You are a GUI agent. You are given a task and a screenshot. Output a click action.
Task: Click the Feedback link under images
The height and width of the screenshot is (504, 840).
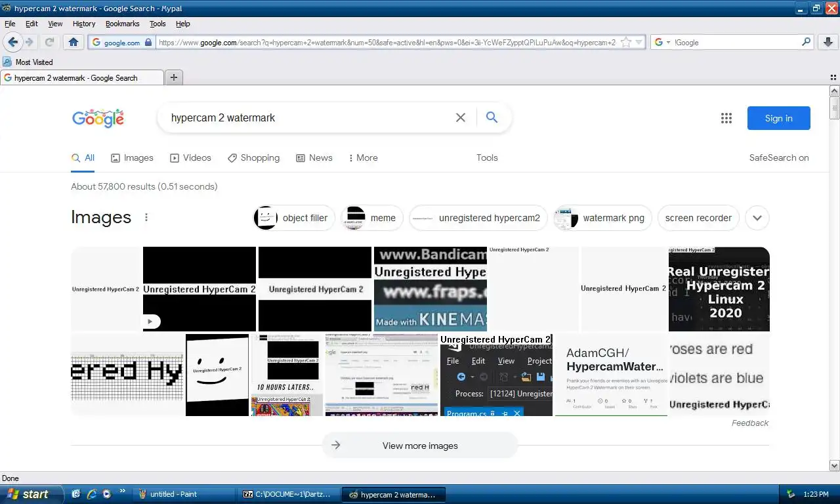click(x=750, y=423)
